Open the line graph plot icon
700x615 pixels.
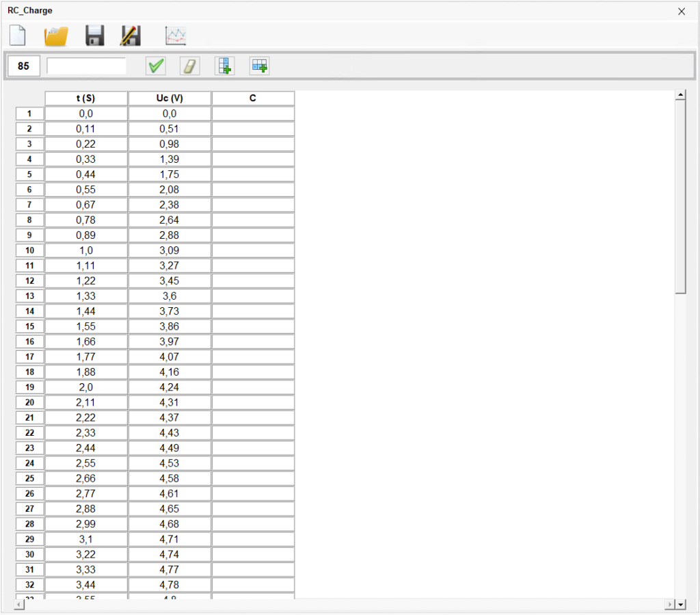click(176, 36)
